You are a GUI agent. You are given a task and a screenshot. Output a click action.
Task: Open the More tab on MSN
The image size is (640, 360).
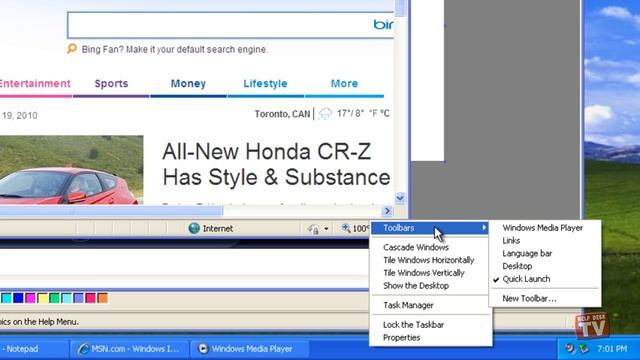click(344, 84)
